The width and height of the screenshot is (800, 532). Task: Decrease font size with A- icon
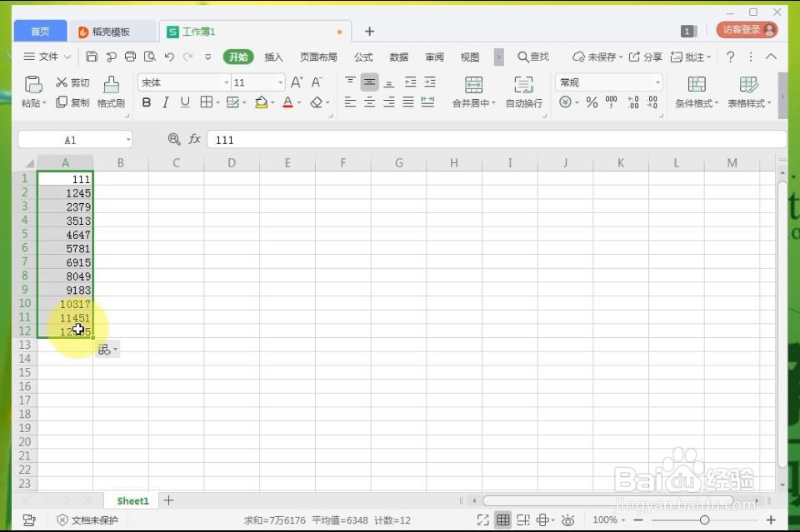tap(317, 82)
